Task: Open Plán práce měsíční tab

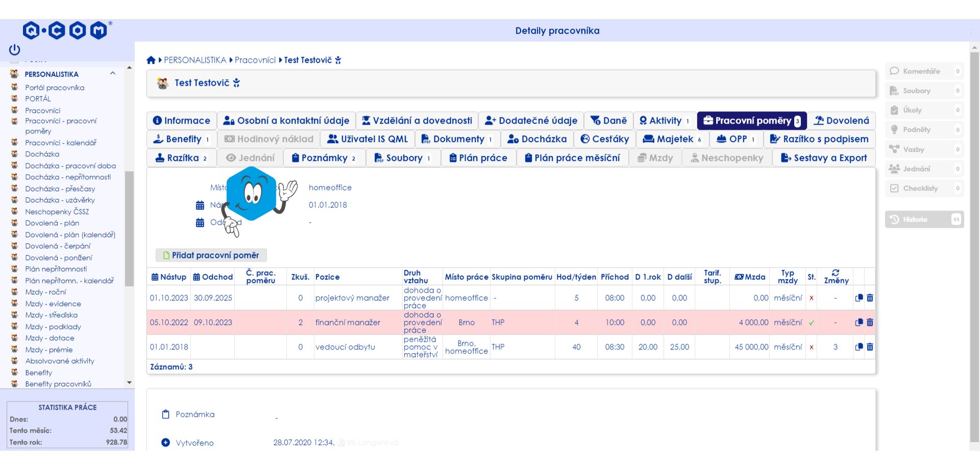Action: pos(572,158)
